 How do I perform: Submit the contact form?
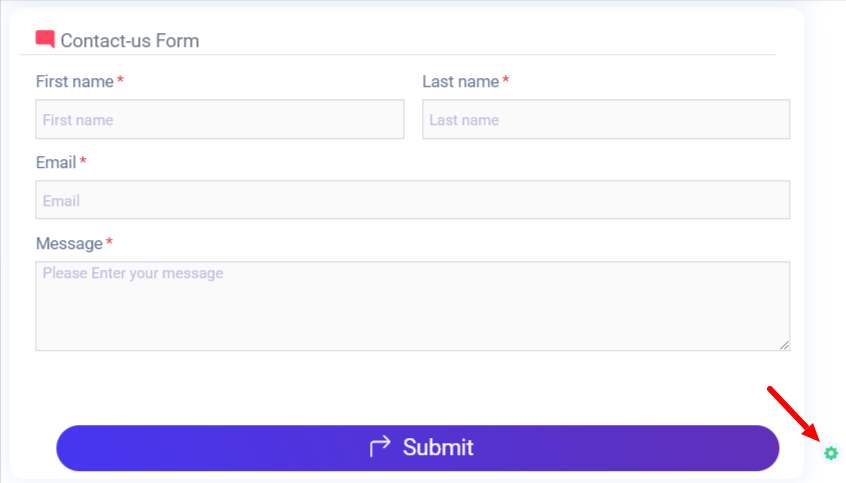click(418, 447)
